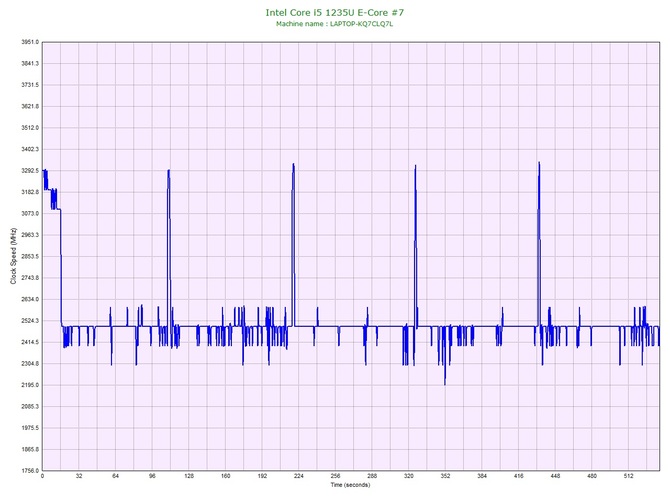The width and height of the screenshot is (670, 502).
Task: Click the clock spike peak near 433 seconds
Action: coord(539,163)
